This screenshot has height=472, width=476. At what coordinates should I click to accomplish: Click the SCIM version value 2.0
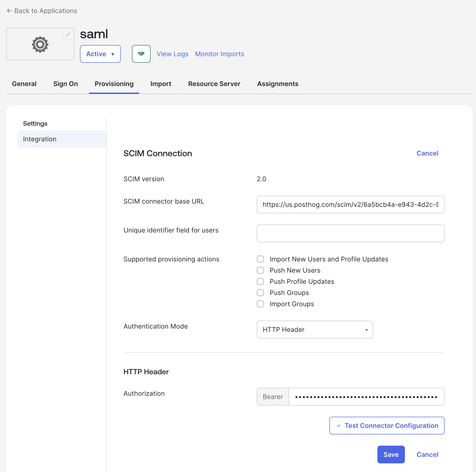tap(261, 179)
